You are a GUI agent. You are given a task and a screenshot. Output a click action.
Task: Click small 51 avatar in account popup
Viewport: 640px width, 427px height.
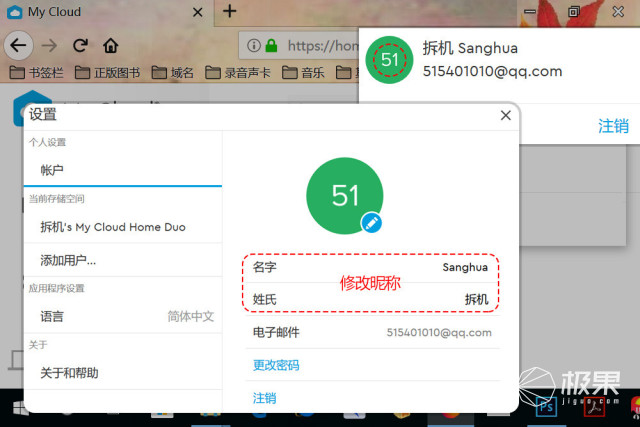click(x=389, y=60)
